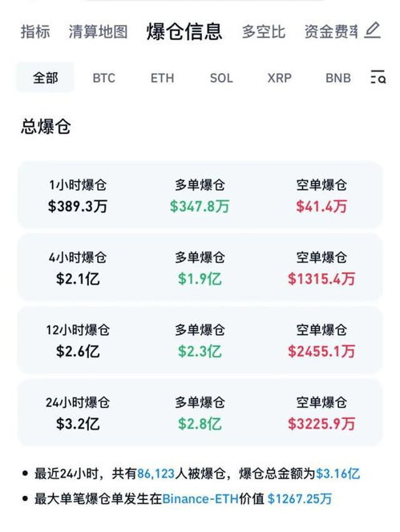This screenshot has height=532, width=400.
Task: Click the Binance-ETH link
Action: (200, 498)
